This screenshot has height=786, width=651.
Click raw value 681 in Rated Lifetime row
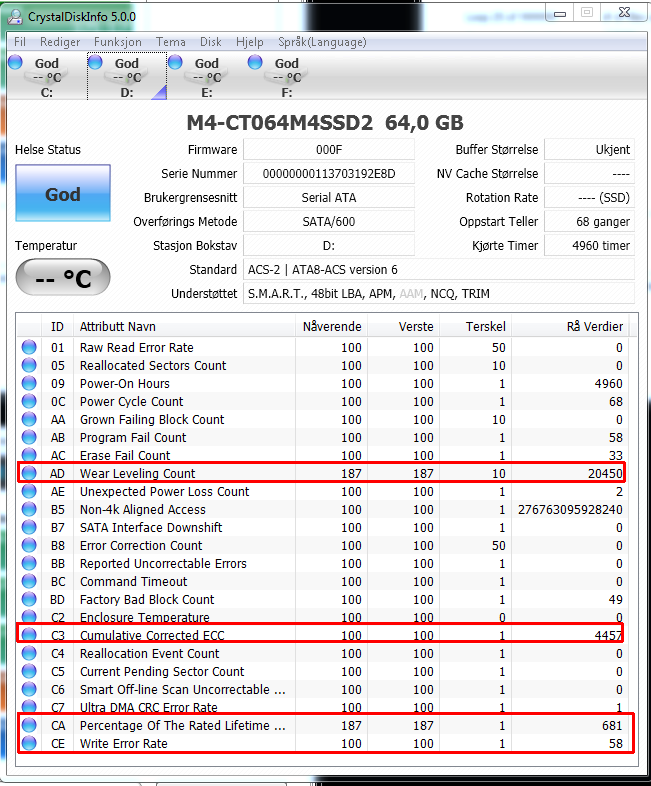coord(612,725)
